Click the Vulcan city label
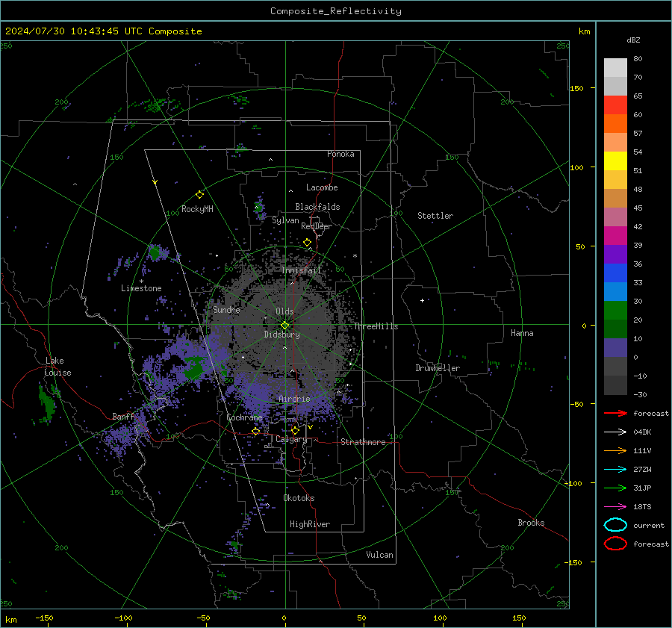This screenshot has height=628, width=672. coord(379,555)
